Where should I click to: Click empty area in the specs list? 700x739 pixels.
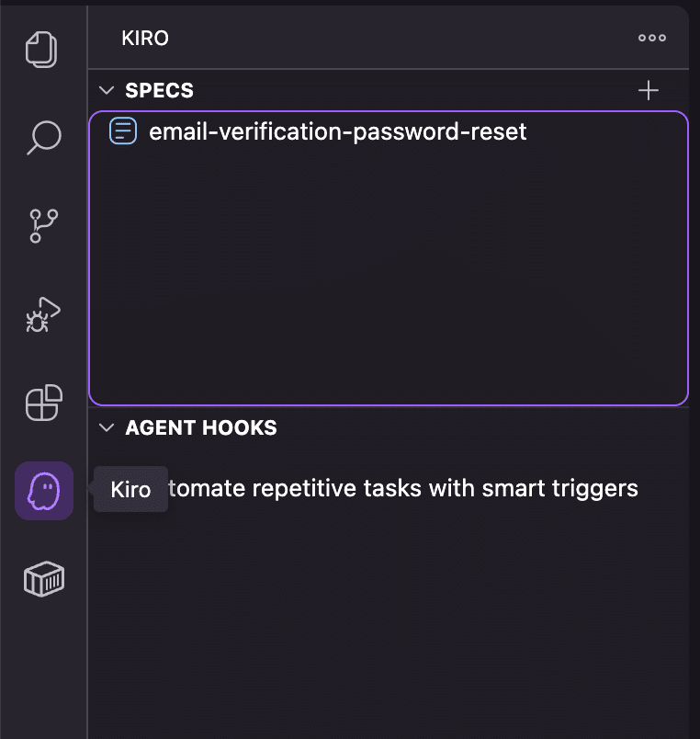pyautogui.click(x=386, y=276)
